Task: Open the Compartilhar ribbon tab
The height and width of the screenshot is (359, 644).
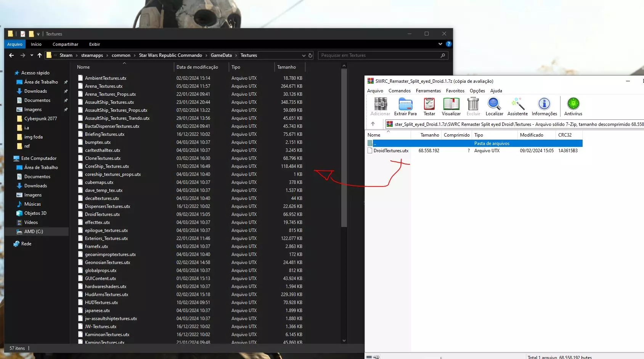Action: 65,44
